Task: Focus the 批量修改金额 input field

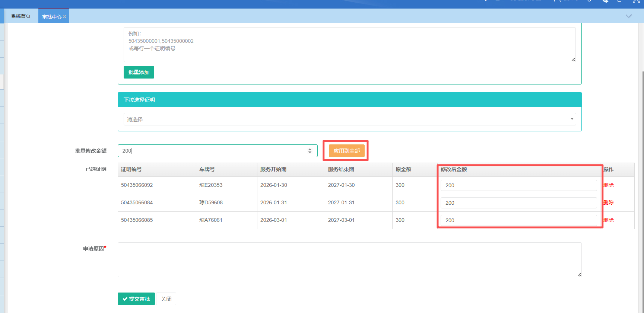Action: point(212,151)
